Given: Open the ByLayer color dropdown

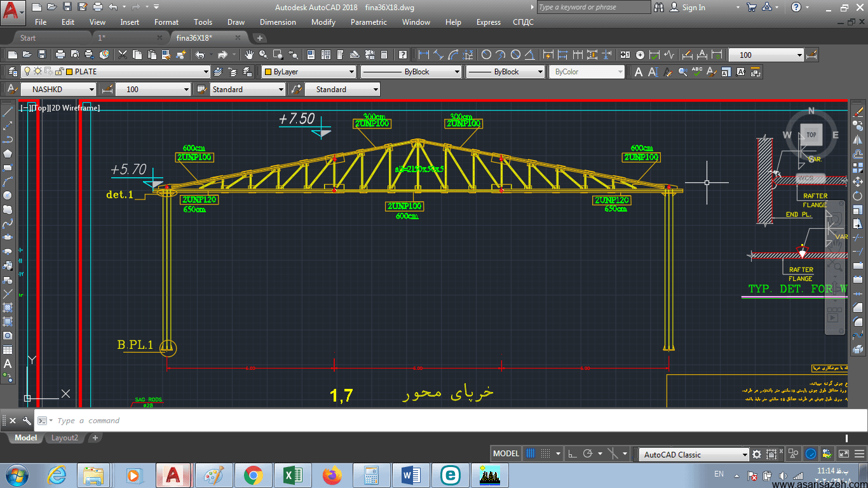Looking at the screenshot, I should pos(351,72).
